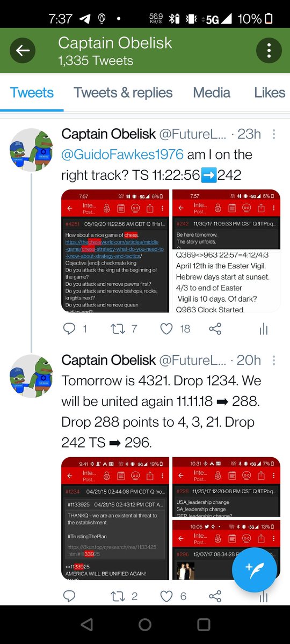The image size is (290, 644).
Task: Like the tweet with 6 likes
Action: coord(166,596)
